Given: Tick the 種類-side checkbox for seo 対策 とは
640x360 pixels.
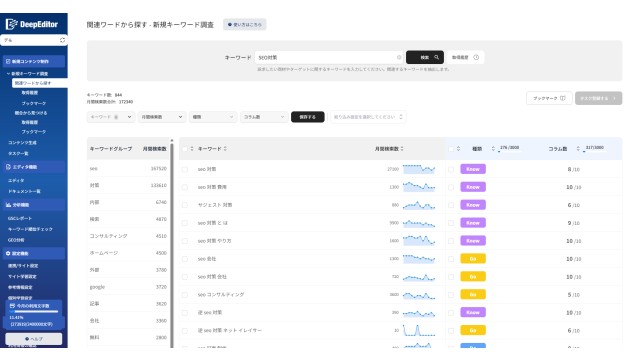Looking at the screenshot, I should pyautogui.click(x=451, y=223).
